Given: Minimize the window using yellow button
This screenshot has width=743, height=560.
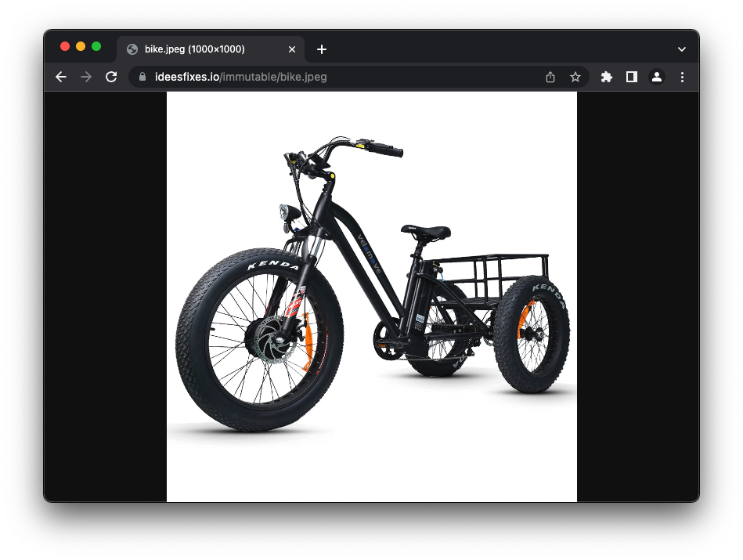Looking at the screenshot, I should (x=81, y=47).
